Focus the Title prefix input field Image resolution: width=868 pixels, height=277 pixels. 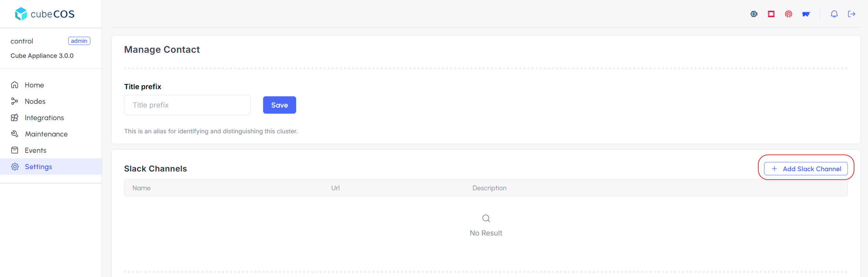[x=187, y=105]
